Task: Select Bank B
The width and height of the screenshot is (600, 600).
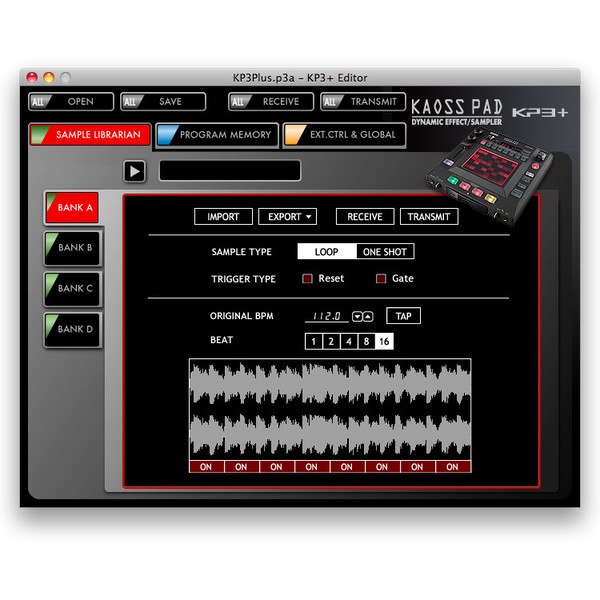Action: click(73, 248)
